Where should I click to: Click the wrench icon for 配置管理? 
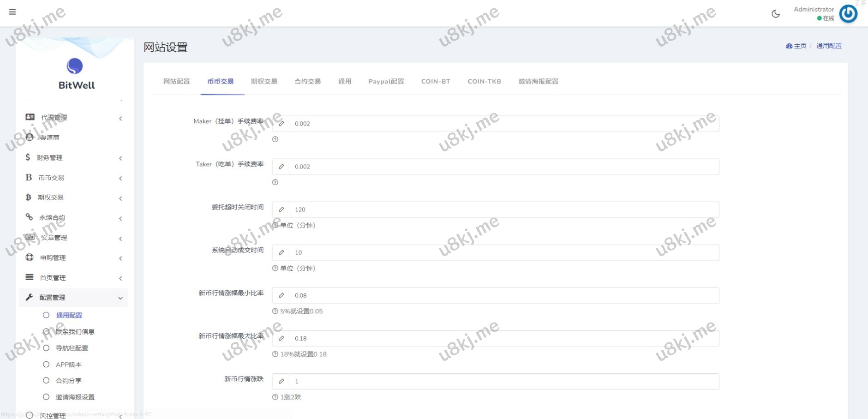[29, 297]
